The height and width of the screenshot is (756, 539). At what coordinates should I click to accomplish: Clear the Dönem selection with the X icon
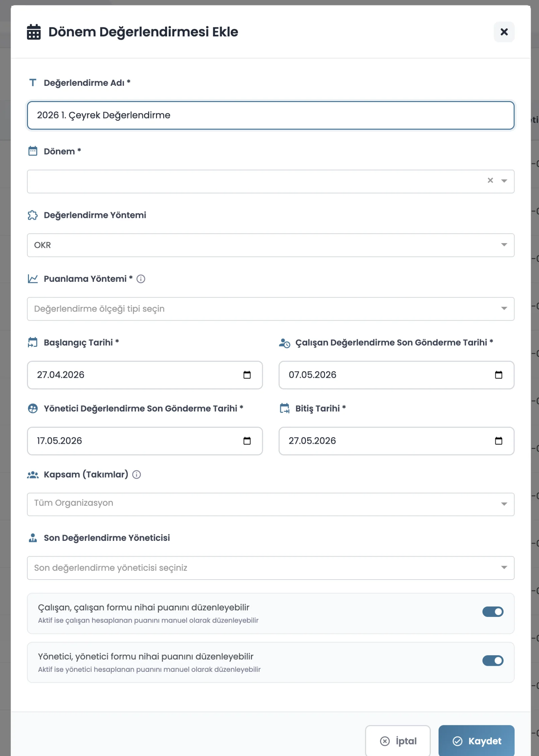tap(490, 181)
